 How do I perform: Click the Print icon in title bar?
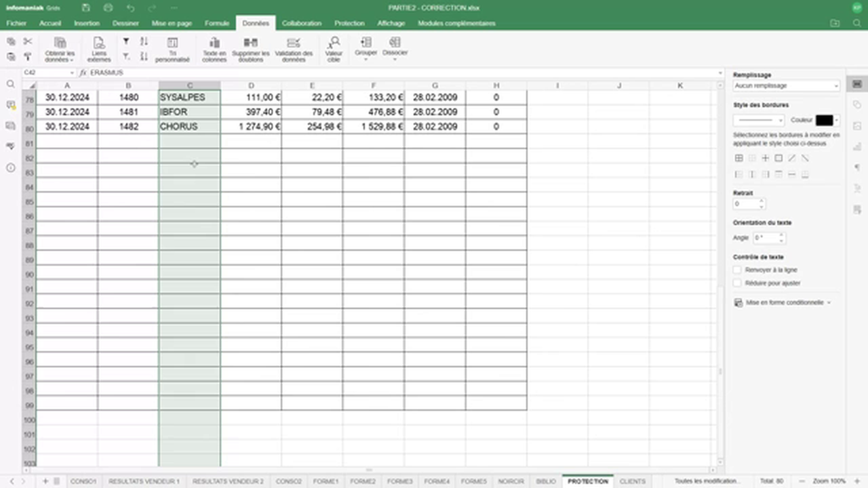(108, 7)
